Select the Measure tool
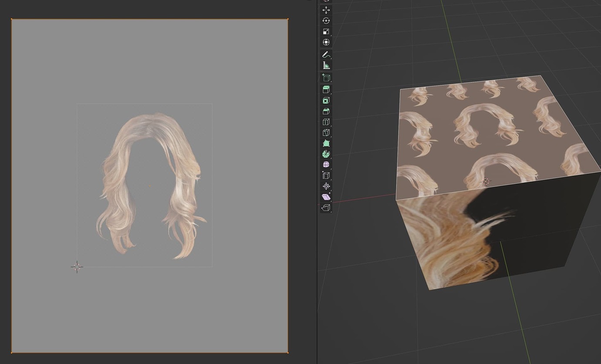Viewport: 601px width, 364px height. click(326, 64)
